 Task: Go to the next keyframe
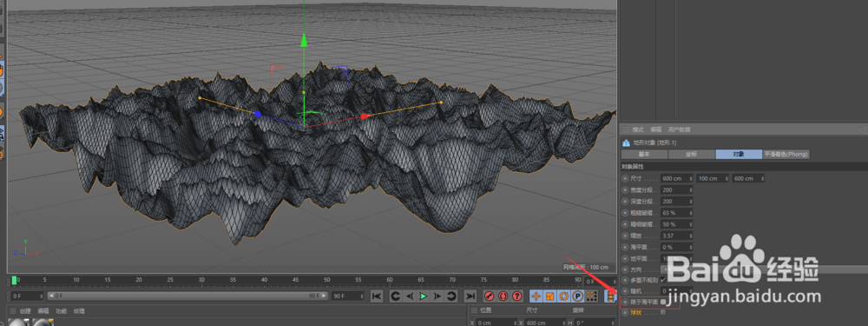[451, 296]
